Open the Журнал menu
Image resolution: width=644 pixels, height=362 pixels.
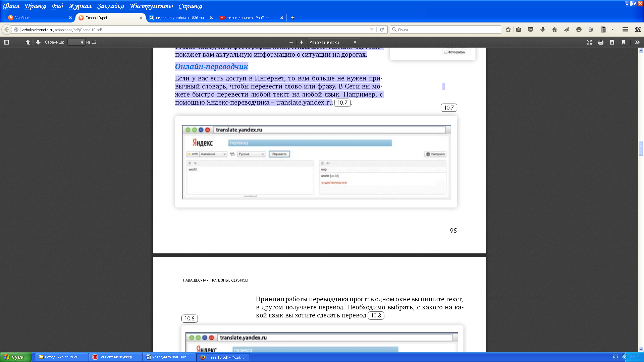(80, 6)
